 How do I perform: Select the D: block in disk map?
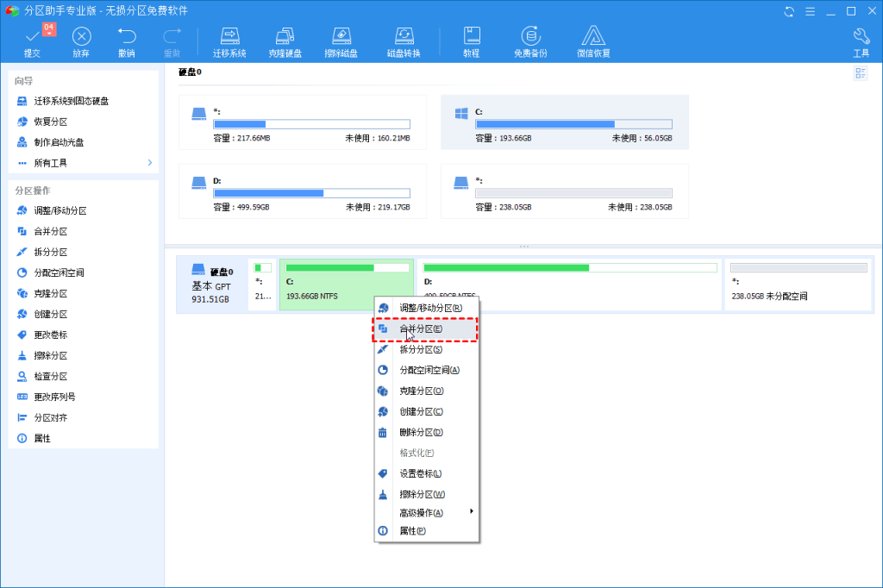[x=569, y=285]
